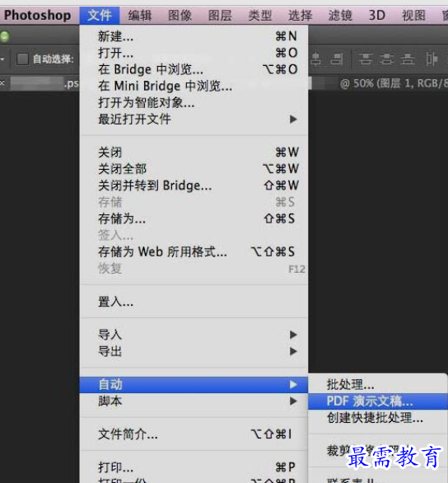
Task: Choose 关闭全部 menu item
Action: pyautogui.click(x=194, y=169)
